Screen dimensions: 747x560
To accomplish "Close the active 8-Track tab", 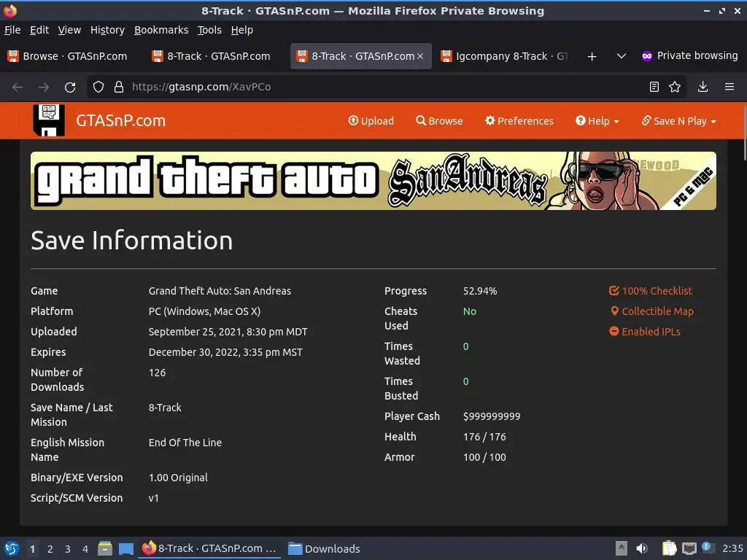I will click(420, 56).
